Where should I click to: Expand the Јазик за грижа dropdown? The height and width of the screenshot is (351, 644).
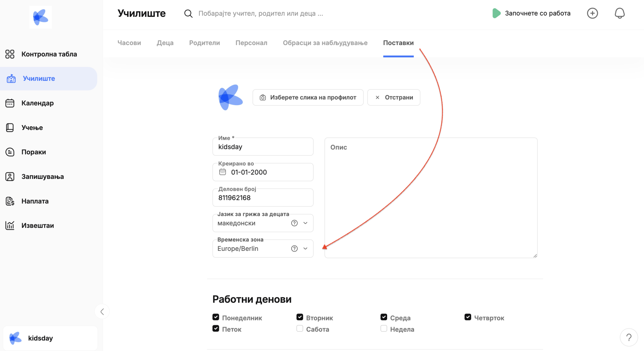tap(306, 223)
